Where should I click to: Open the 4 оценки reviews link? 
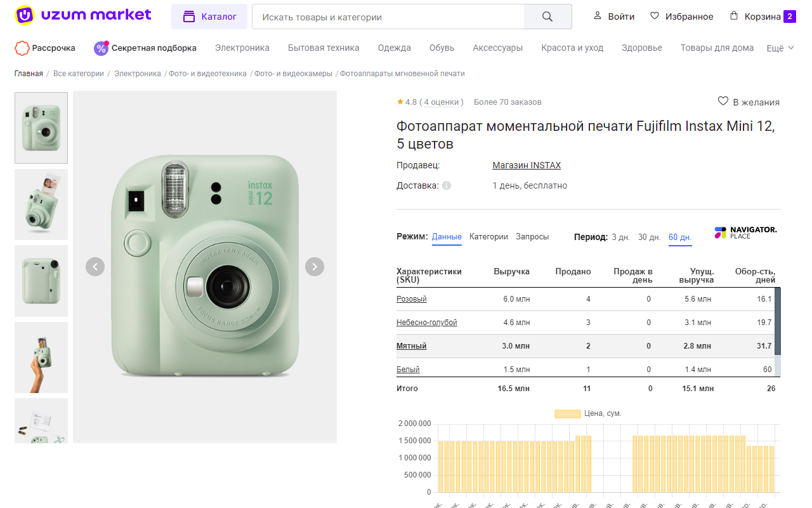tap(442, 102)
